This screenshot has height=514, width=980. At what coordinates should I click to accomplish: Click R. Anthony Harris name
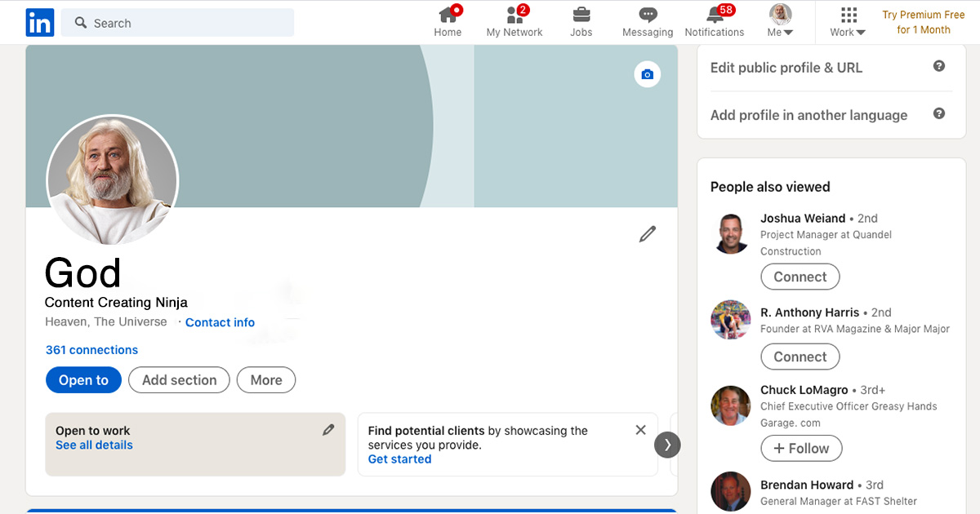[810, 312]
